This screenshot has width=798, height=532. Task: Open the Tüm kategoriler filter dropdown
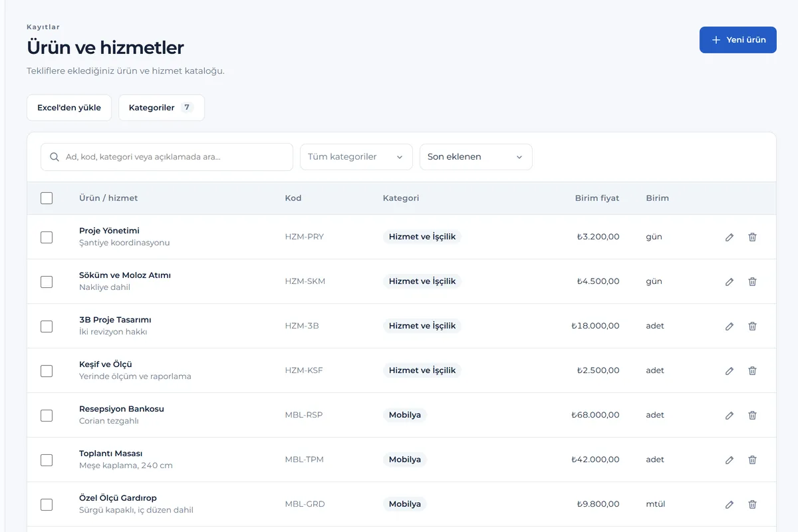(x=356, y=157)
